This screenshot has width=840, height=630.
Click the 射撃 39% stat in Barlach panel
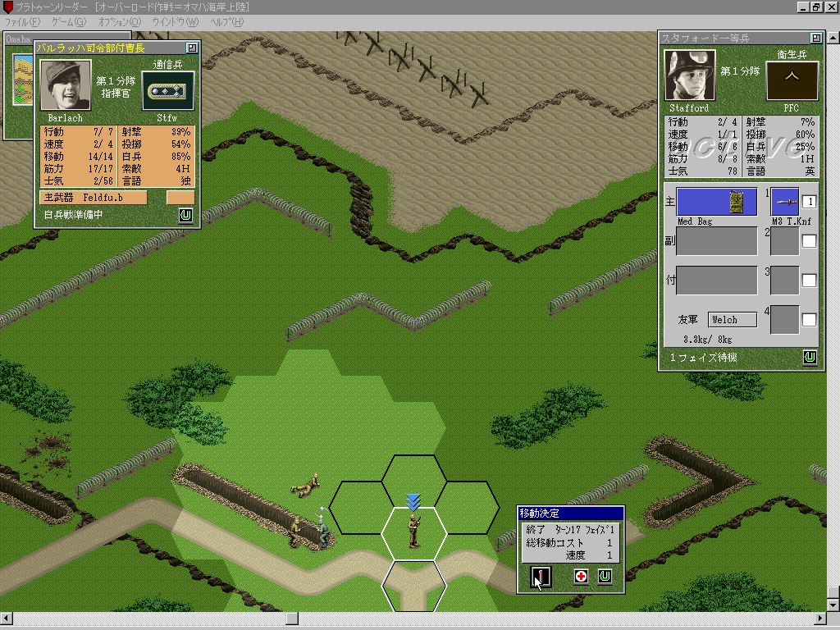pos(156,132)
